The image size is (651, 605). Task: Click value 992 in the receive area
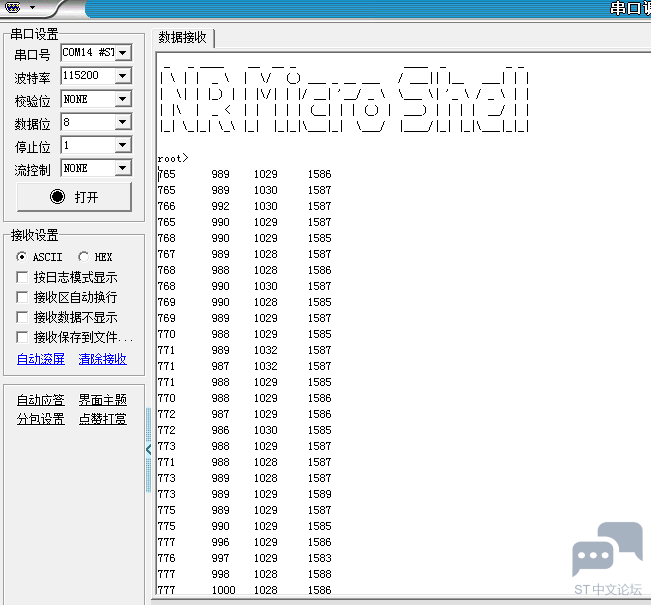coord(220,206)
